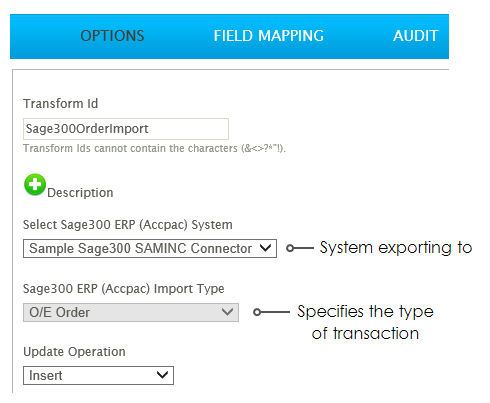
Task: Expand the Update Operation Insert dropdown
Action: pos(98,375)
